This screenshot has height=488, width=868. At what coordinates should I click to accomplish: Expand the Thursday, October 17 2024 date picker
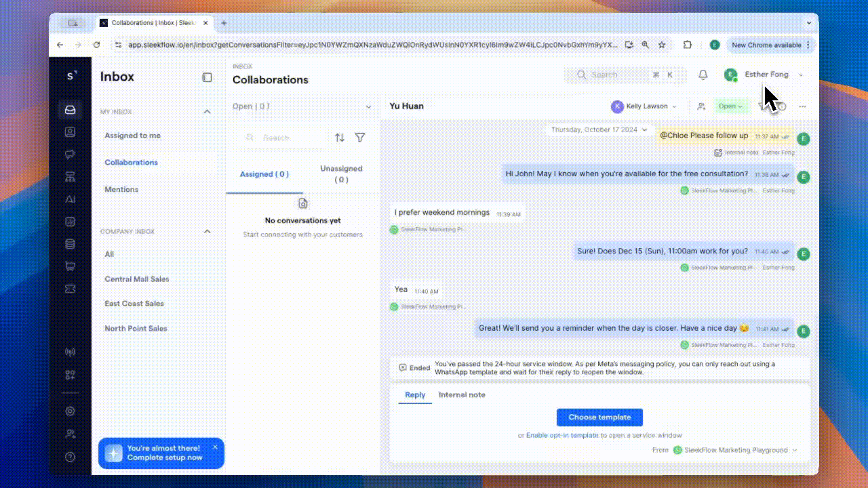point(599,129)
